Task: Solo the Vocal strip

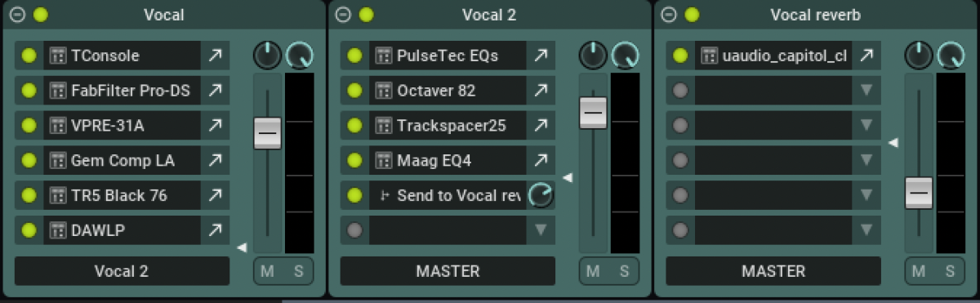Action: click(x=299, y=271)
